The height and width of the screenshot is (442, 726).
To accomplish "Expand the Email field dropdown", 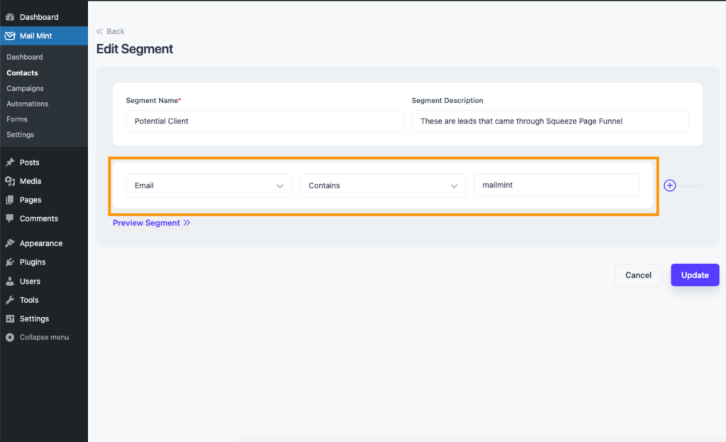I will pos(208,186).
